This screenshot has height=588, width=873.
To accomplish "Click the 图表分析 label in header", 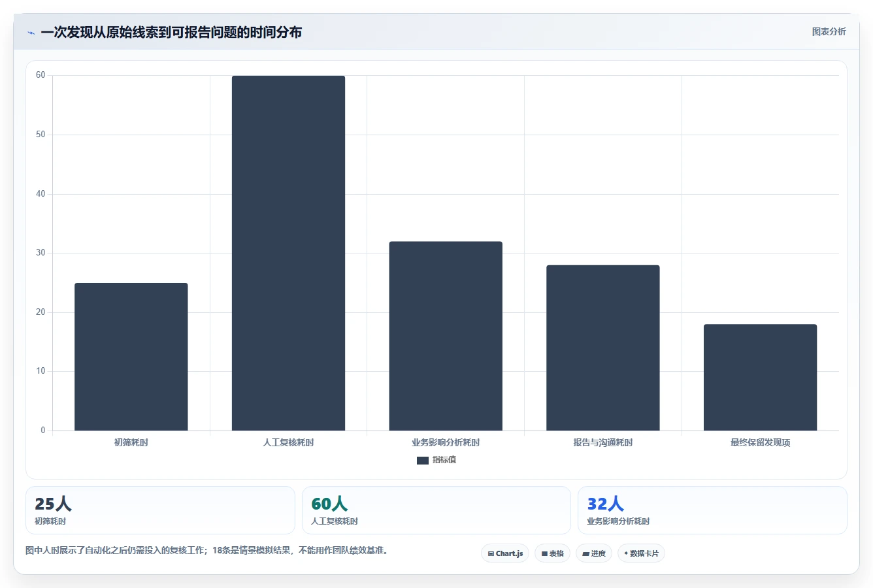I will [x=829, y=31].
